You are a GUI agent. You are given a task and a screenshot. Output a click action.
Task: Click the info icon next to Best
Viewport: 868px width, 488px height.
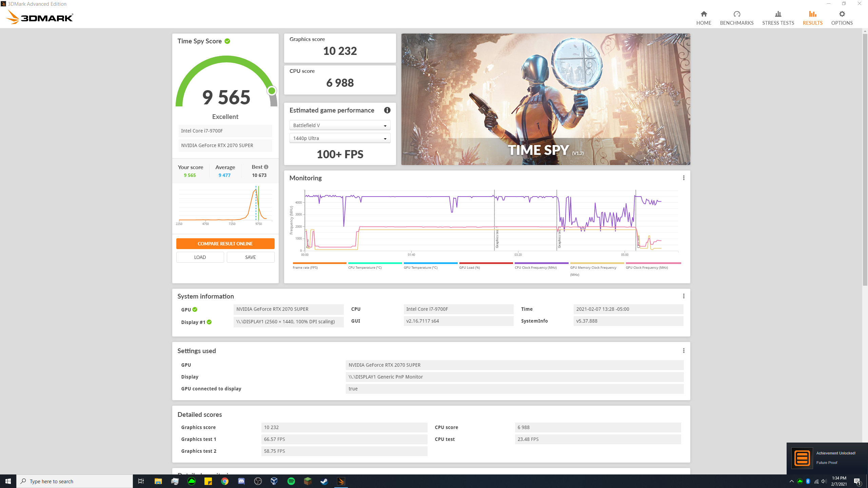tap(266, 167)
